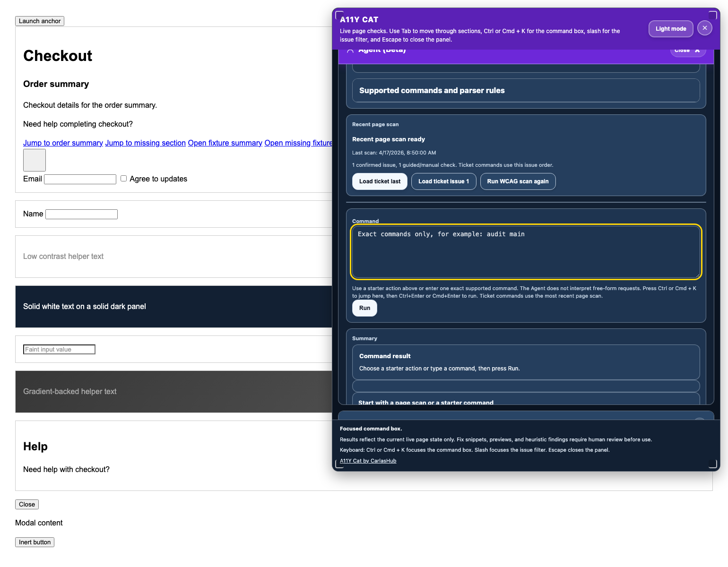728x567 pixels.
Task: Click the Inert button at the page bottom
Action: point(35,542)
